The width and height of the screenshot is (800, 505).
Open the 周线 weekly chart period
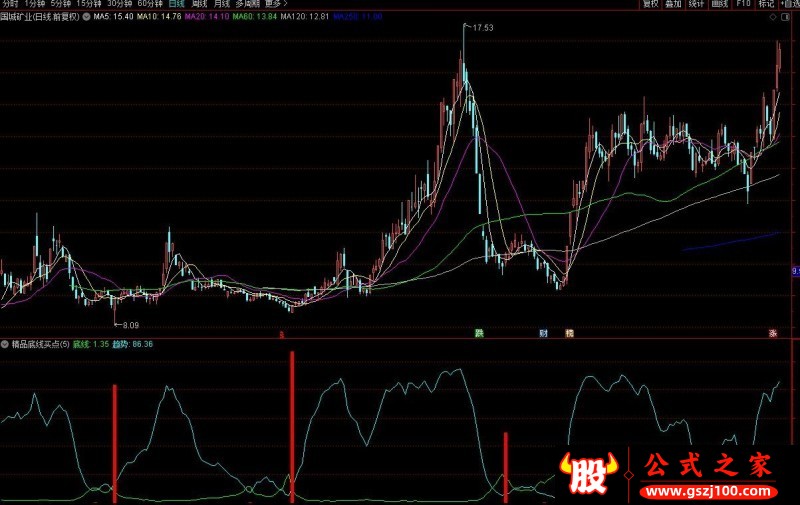click(x=199, y=4)
